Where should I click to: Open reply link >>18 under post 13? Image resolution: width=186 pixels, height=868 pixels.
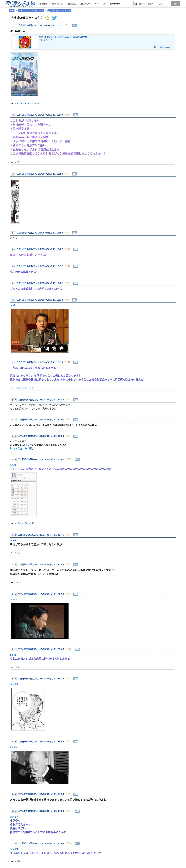point(25,523)
